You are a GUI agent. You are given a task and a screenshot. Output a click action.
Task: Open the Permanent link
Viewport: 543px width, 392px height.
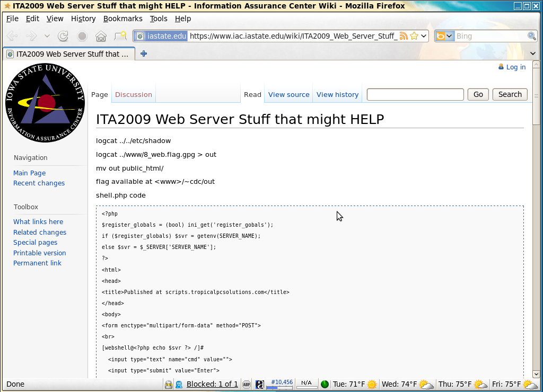[37, 263]
